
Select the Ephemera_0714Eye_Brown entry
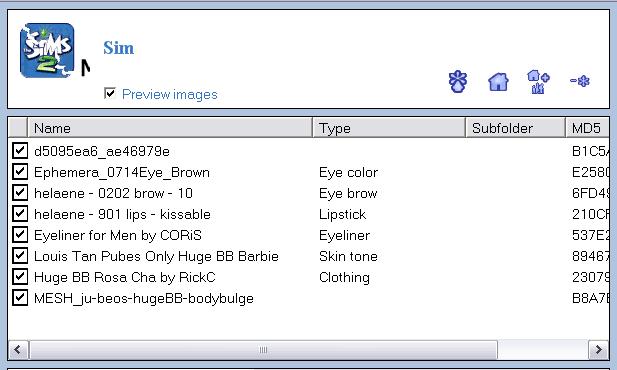[122, 172]
